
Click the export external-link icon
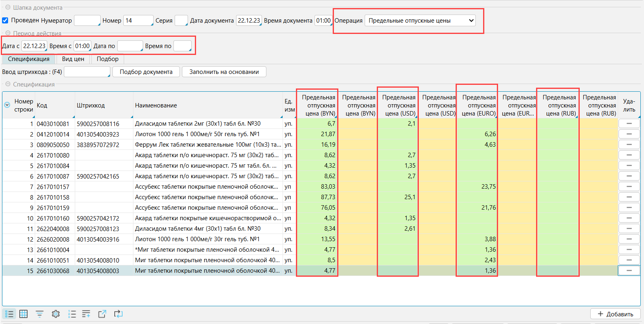102,314
